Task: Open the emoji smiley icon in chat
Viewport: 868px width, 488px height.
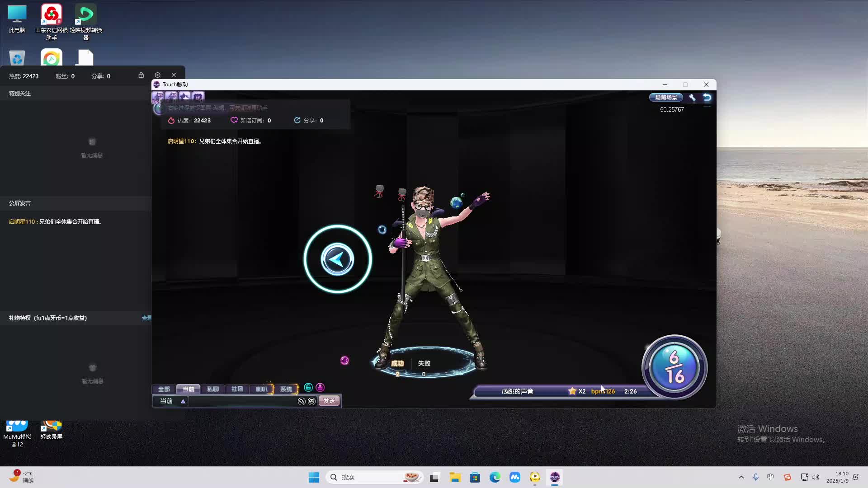Action: [x=311, y=401]
